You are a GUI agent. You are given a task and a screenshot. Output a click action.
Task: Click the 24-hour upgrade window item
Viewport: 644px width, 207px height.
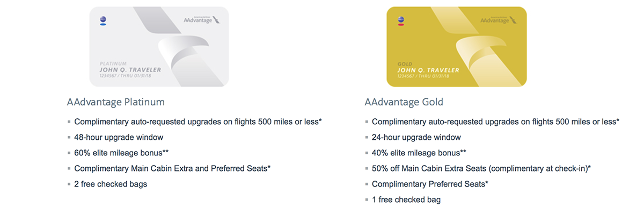416,137
